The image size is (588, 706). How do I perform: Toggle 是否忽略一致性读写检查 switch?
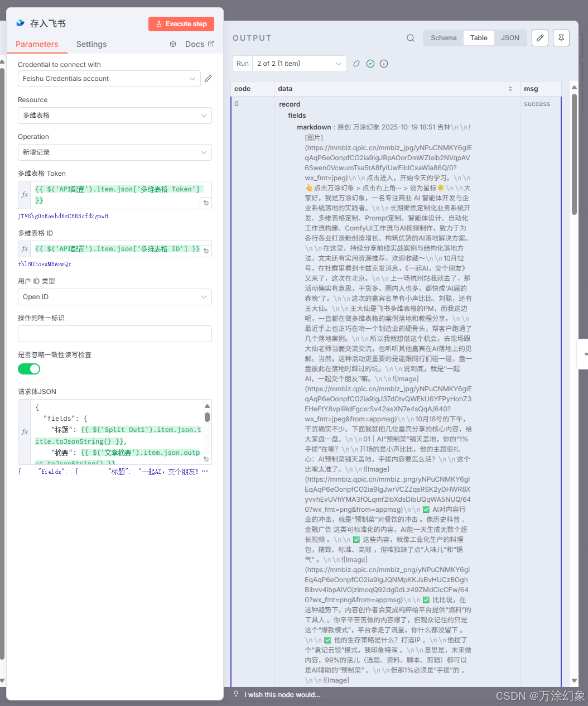[x=29, y=369]
